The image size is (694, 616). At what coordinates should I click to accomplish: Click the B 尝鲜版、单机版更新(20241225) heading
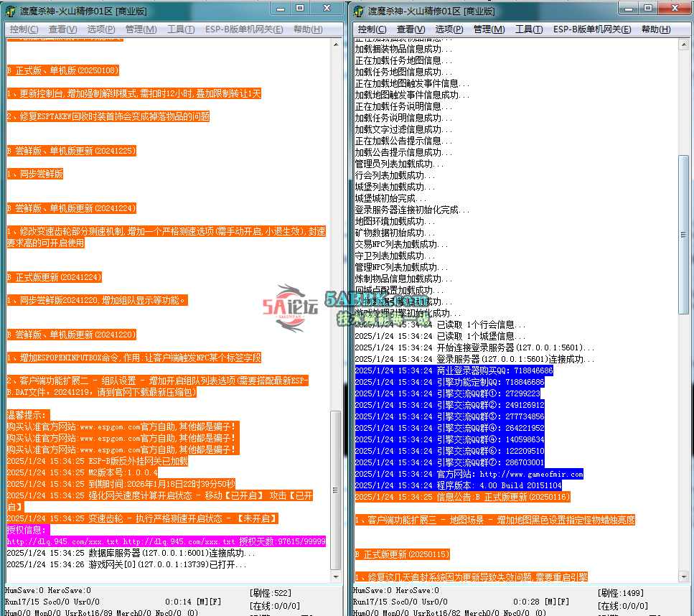(71, 151)
